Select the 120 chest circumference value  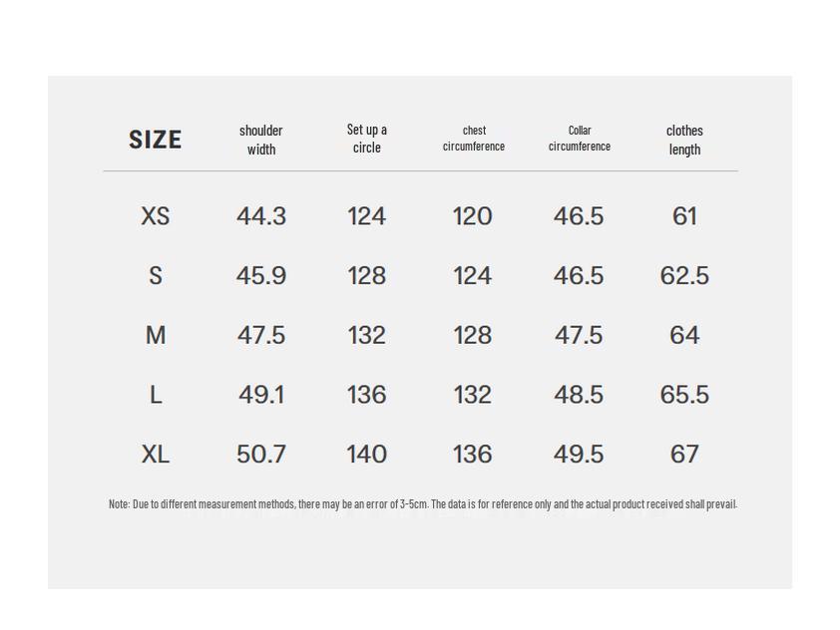coord(472,216)
